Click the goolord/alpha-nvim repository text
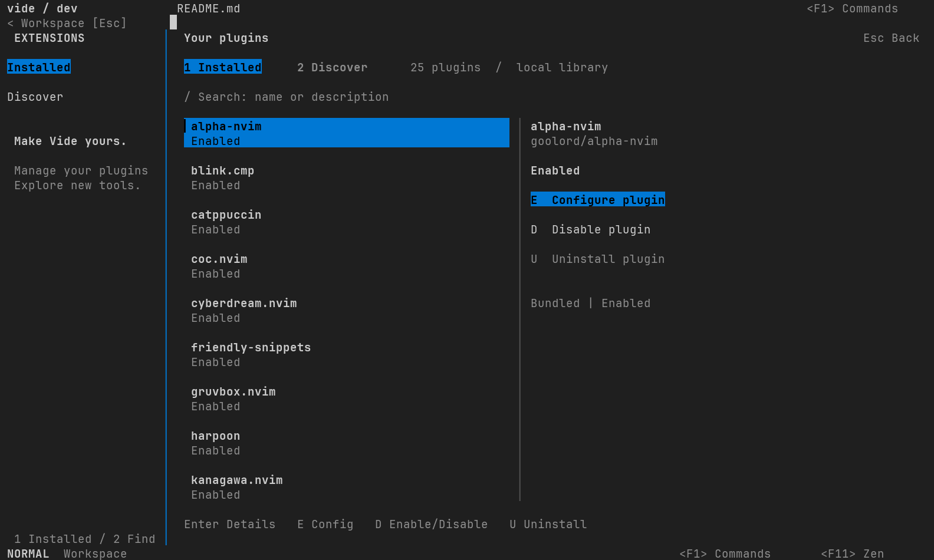This screenshot has width=934, height=560. tap(594, 141)
